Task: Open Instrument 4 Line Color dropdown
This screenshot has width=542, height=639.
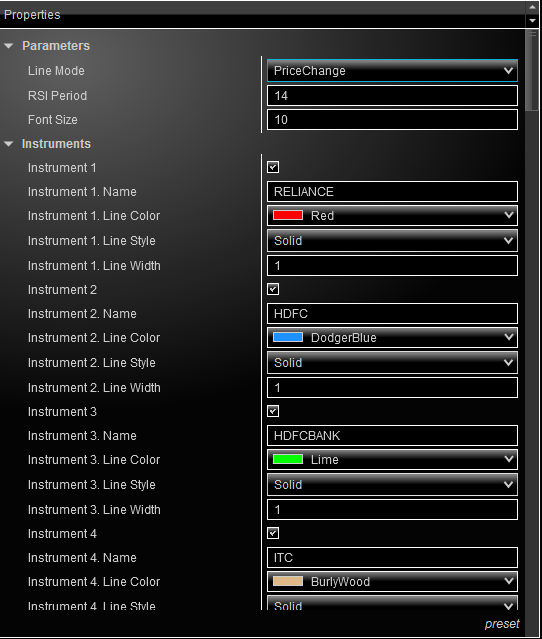Action: click(392, 582)
